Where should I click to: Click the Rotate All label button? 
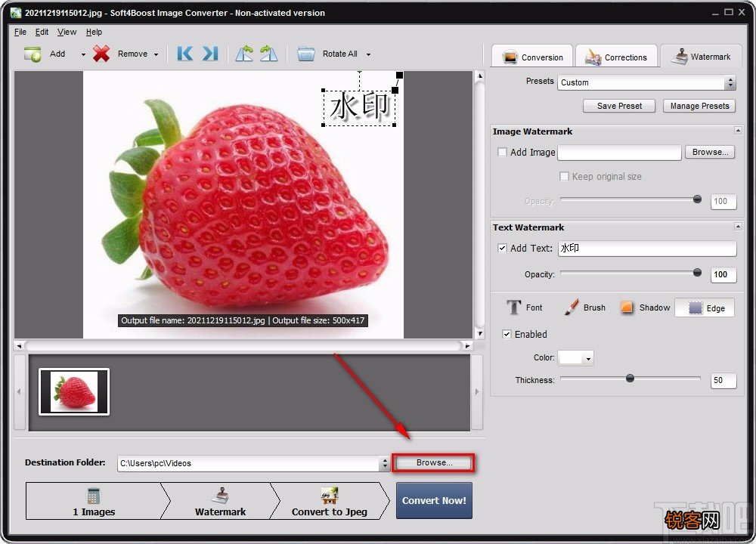pyautogui.click(x=340, y=54)
